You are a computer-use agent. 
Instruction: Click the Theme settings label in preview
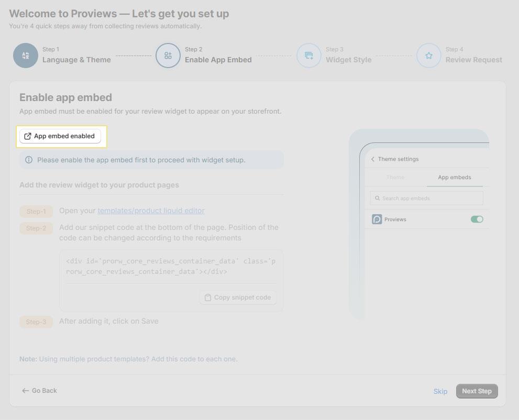[x=398, y=159]
